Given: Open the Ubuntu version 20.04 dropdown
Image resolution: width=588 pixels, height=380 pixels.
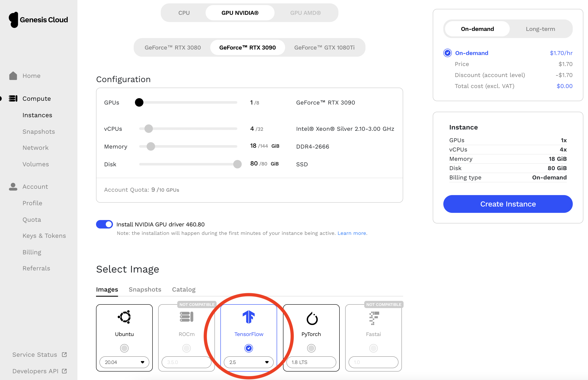Looking at the screenshot, I should point(124,362).
